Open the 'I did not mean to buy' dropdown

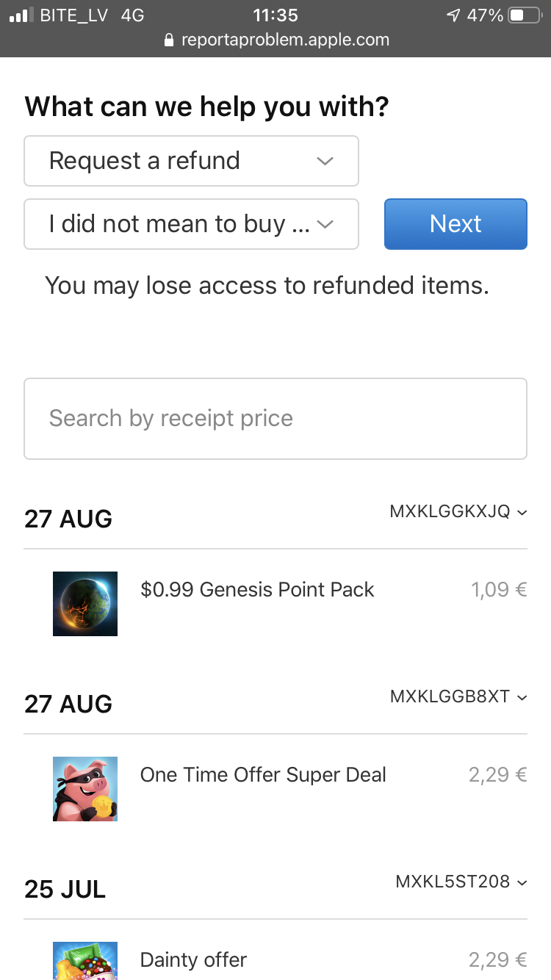(x=191, y=224)
